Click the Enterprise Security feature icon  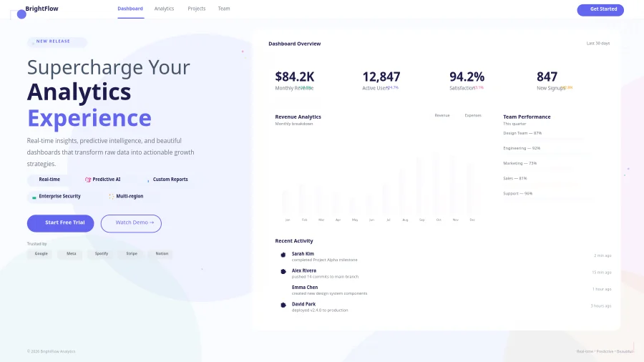click(34, 197)
